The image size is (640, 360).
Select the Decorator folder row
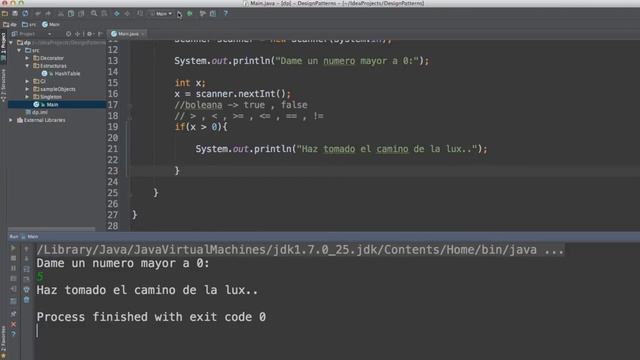tap(48, 58)
